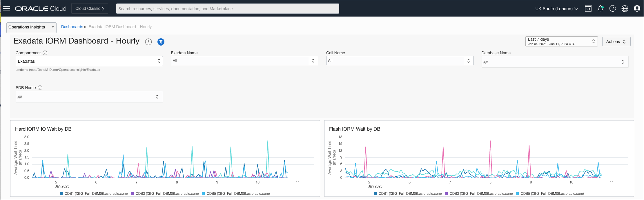Toggle the blue dashboard filter icon
Viewport: 644px width, 200px height.
[161, 42]
